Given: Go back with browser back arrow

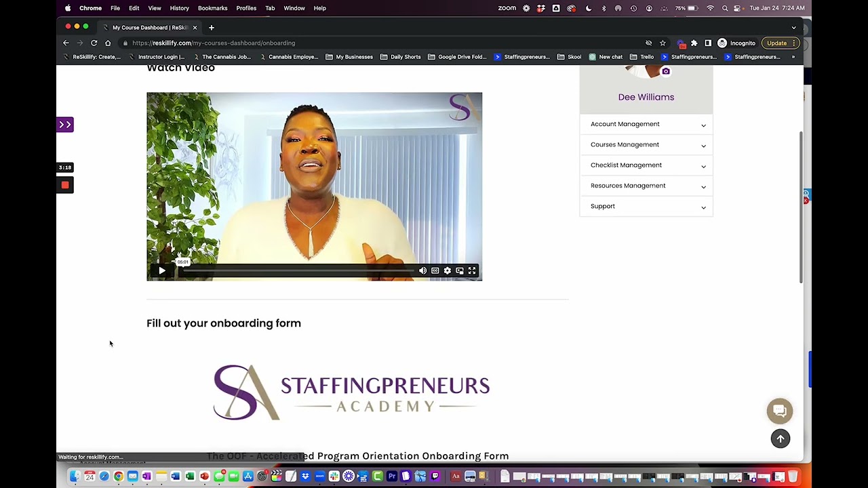Looking at the screenshot, I should tap(66, 43).
